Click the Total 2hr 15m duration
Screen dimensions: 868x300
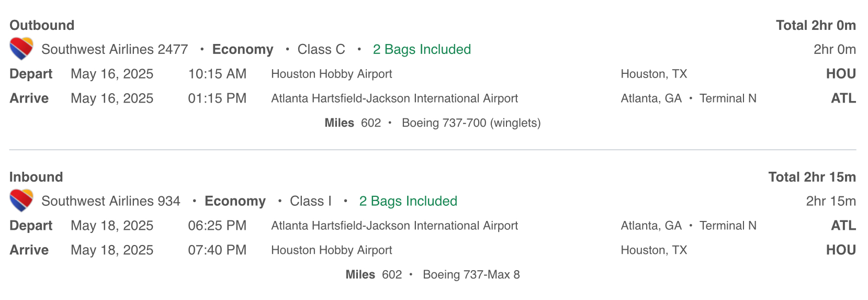point(812,177)
